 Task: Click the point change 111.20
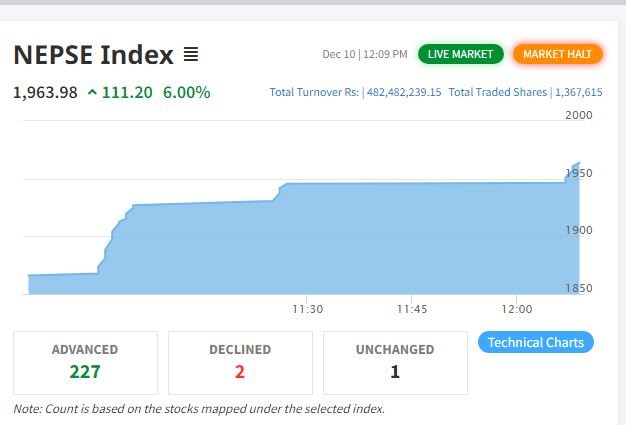click(x=127, y=93)
